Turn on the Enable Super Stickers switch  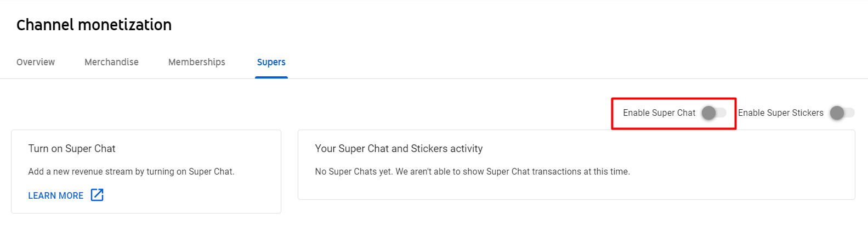(x=842, y=113)
